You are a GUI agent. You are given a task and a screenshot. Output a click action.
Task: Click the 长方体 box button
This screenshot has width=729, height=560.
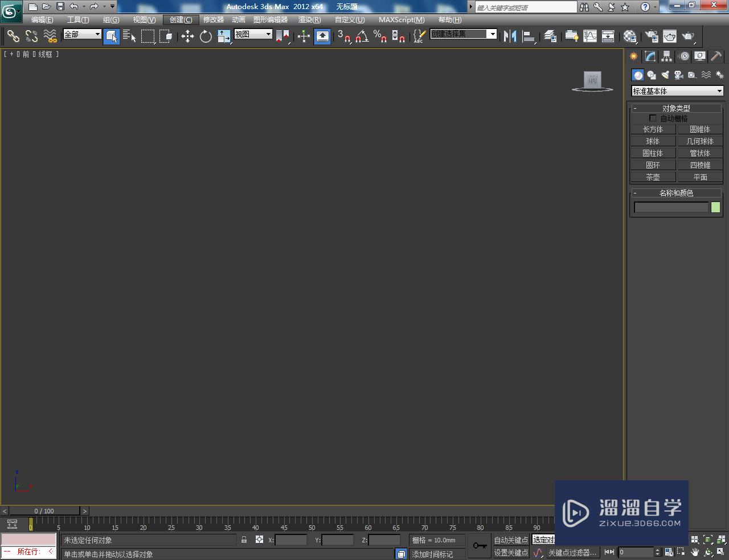click(653, 129)
